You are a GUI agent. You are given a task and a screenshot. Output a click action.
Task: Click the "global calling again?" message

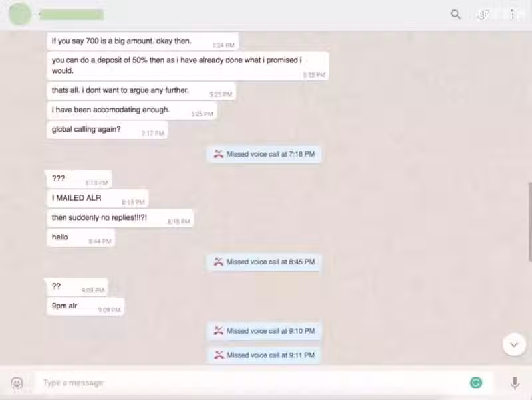pos(107,130)
